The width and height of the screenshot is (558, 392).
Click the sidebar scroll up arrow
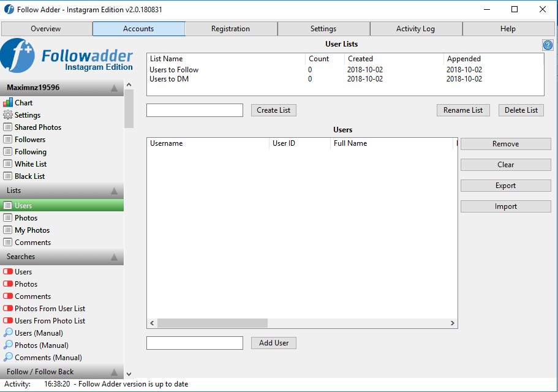point(129,85)
